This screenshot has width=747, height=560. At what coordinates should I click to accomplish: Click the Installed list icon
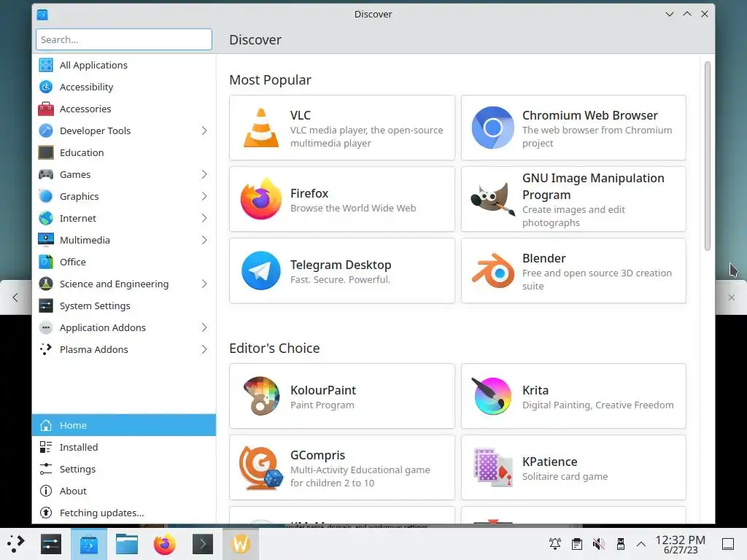[x=46, y=447]
